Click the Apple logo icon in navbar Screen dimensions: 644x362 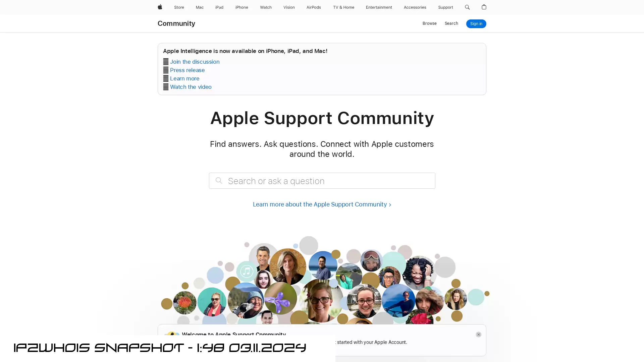(160, 7)
